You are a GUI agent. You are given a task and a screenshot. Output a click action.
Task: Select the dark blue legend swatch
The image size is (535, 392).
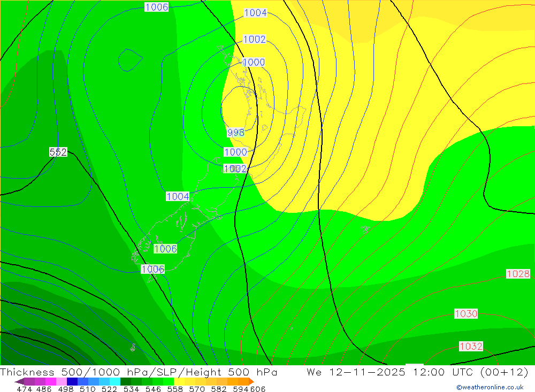coord(71,381)
